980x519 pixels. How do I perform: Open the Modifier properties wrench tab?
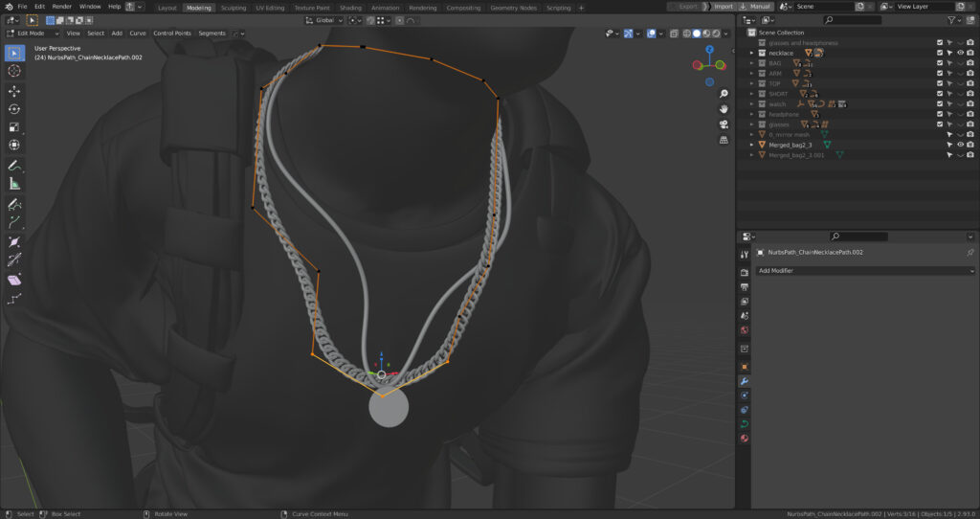point(745,381)
